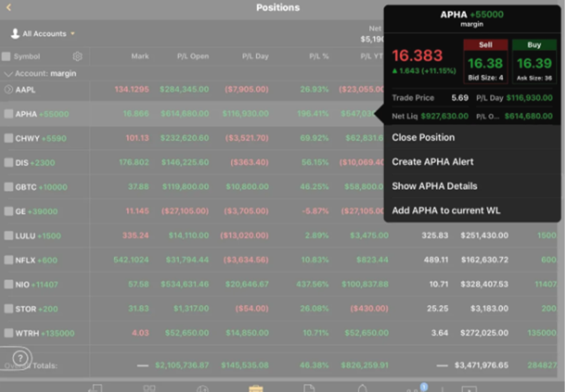Click AAPL P/L Day ($7,905.00)

[x=247, y=89]
